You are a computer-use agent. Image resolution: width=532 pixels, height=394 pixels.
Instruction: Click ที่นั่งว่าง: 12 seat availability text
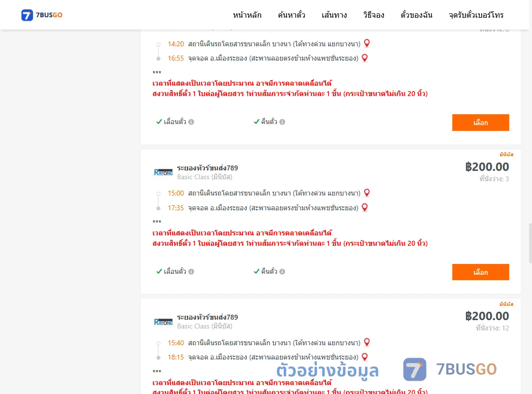click(x=492, y=328)
